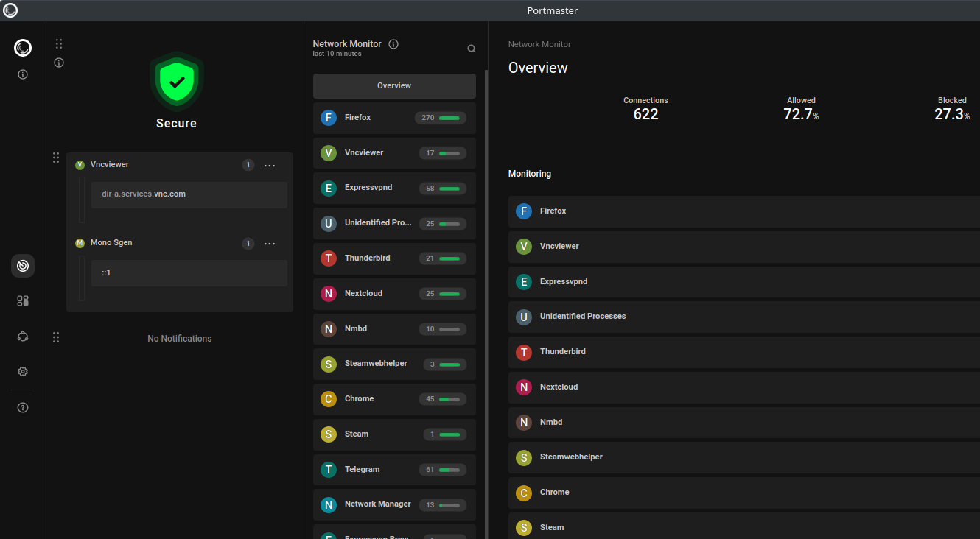The width and height of the screenshot is (980, 539).
Task: Click the Blocked 27.3% statistic
Action: pyautogui.click(x=952, y=108)
